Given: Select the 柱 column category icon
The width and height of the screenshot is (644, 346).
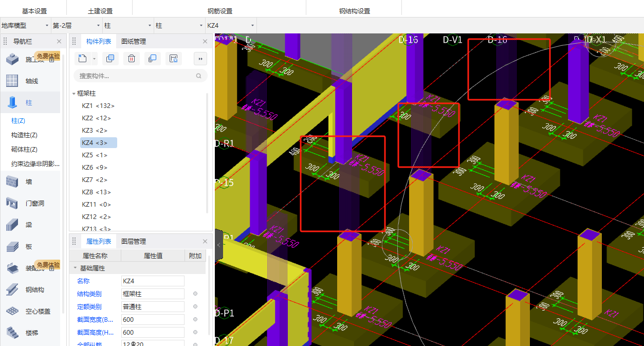Looking at the screenshot, I should point(12,102).
